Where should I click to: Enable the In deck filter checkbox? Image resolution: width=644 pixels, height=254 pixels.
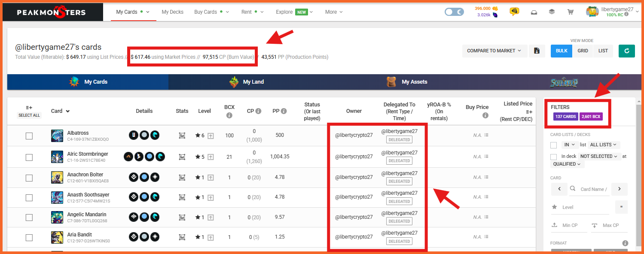[x=554, y=157]
